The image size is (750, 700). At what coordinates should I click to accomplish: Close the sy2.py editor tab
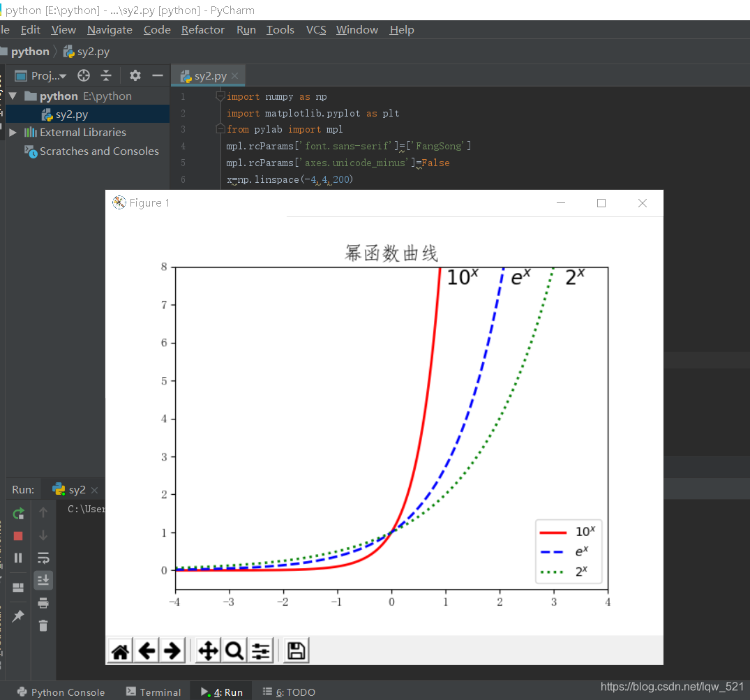tap(235, 75)
